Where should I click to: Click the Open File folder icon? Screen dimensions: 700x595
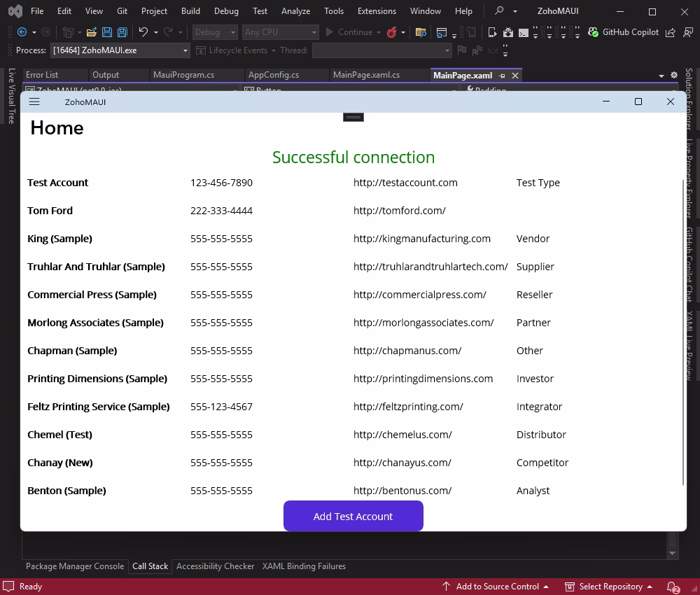tap(92, 32)
